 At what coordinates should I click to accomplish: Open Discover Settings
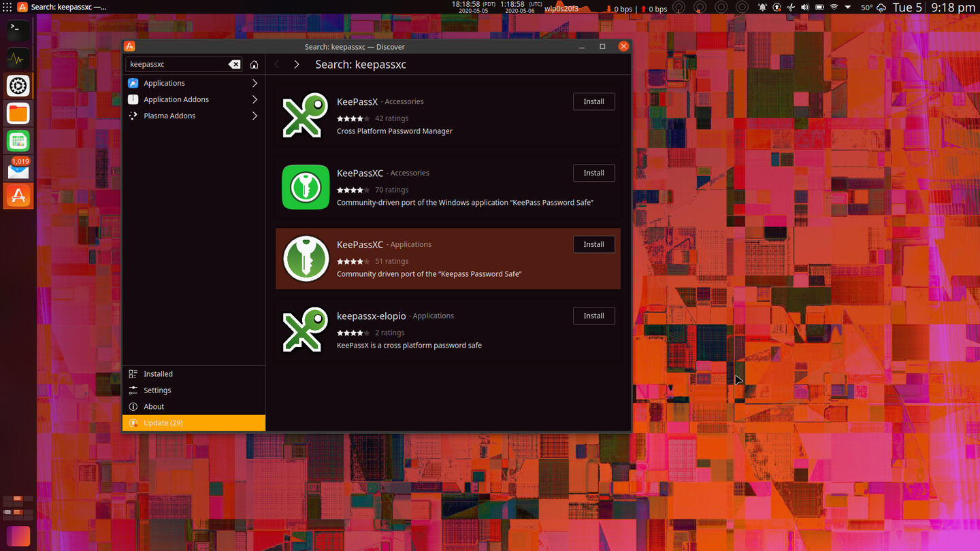pyautogui.click(x=194, y=390)
